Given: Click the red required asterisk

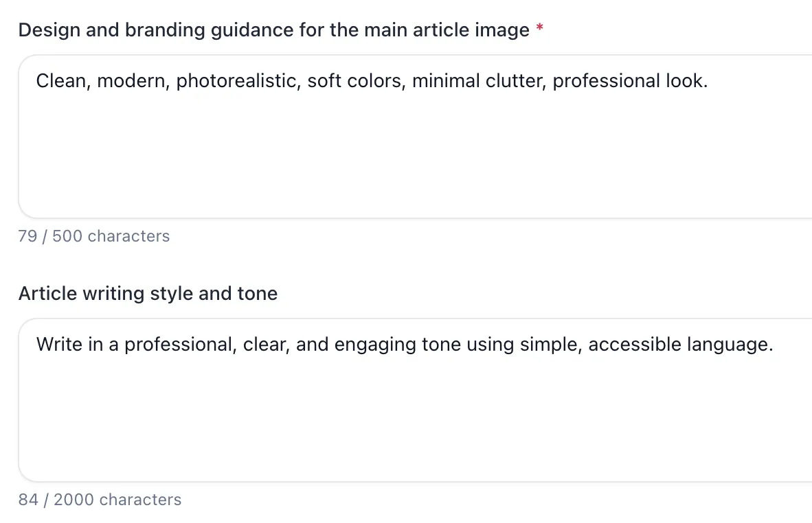Looking at the screenshot, I should pyautogui.click(x=540, y=28).
